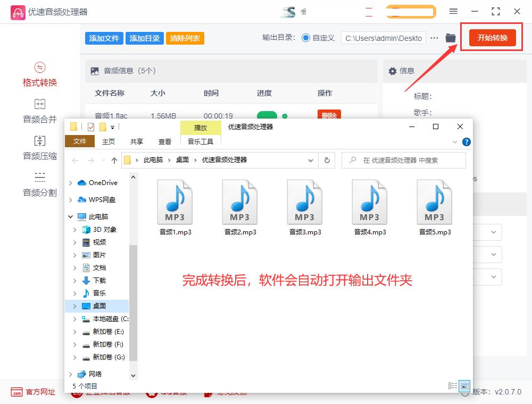Screen dimensions: 532x404
Task: Open the 文件 menu in Explorer
Action: [80, 141]
